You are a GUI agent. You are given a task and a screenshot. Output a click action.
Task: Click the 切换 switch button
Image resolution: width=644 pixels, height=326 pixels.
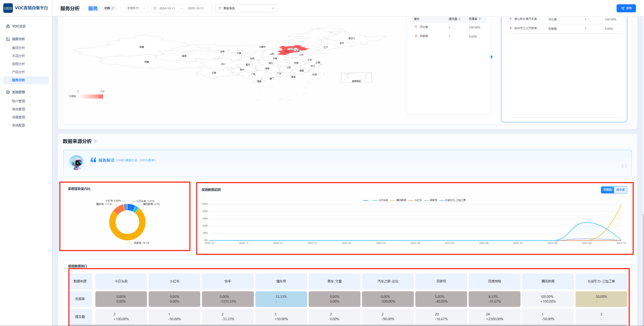tap(109, 8)
